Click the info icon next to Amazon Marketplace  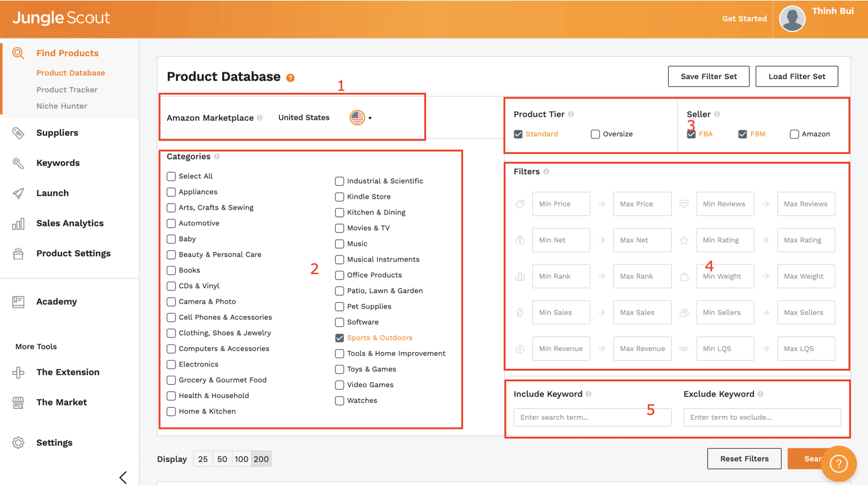pos(260,118)
